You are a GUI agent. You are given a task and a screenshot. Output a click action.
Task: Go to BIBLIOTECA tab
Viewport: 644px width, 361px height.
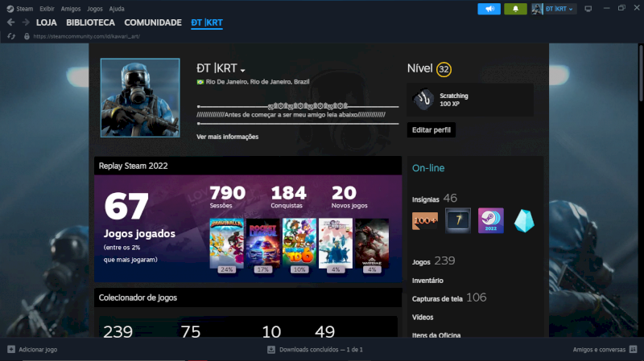(x=90, y=23)
